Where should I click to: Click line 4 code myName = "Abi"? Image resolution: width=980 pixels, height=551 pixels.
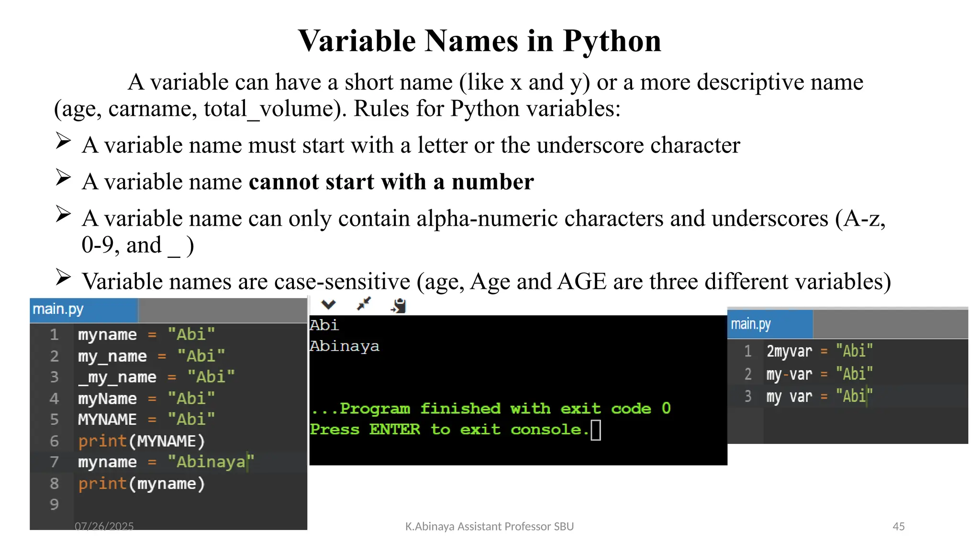[146, 398]
